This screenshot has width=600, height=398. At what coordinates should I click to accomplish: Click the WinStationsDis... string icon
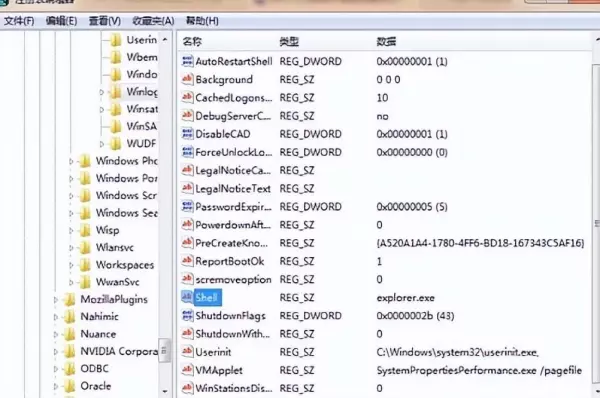coord(188,388)
